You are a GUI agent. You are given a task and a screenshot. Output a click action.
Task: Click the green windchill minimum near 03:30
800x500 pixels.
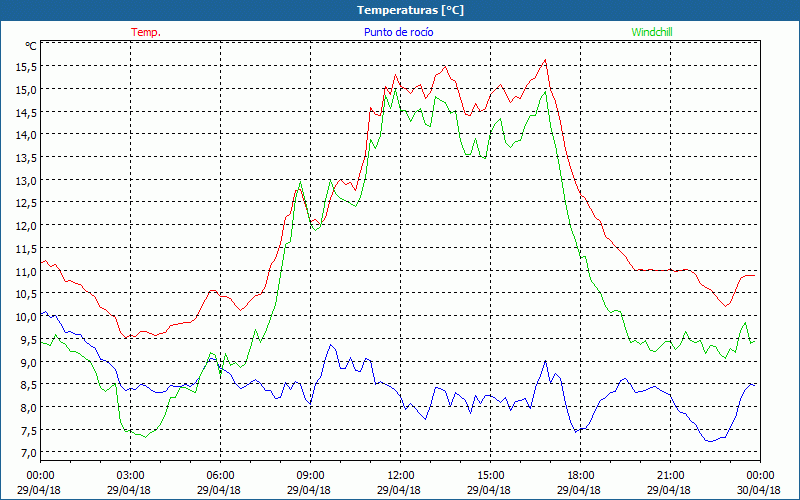click(145, 437)
